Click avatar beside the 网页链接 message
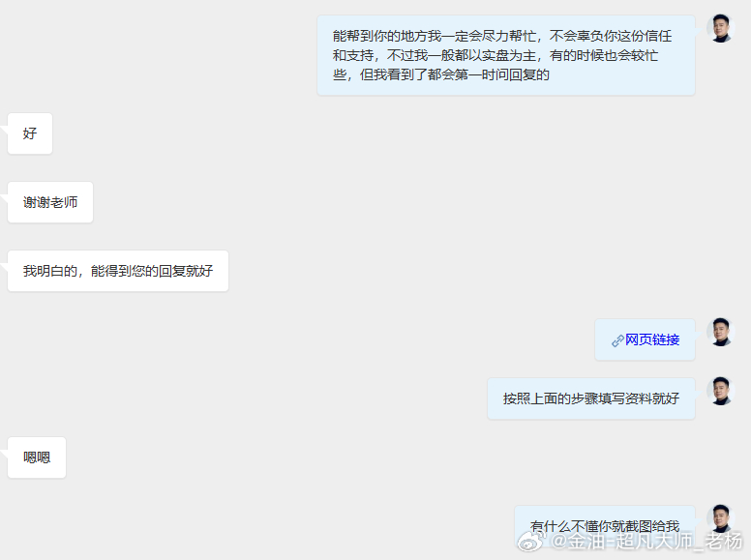The image size is (751, 560). click(x=721, y=332)
